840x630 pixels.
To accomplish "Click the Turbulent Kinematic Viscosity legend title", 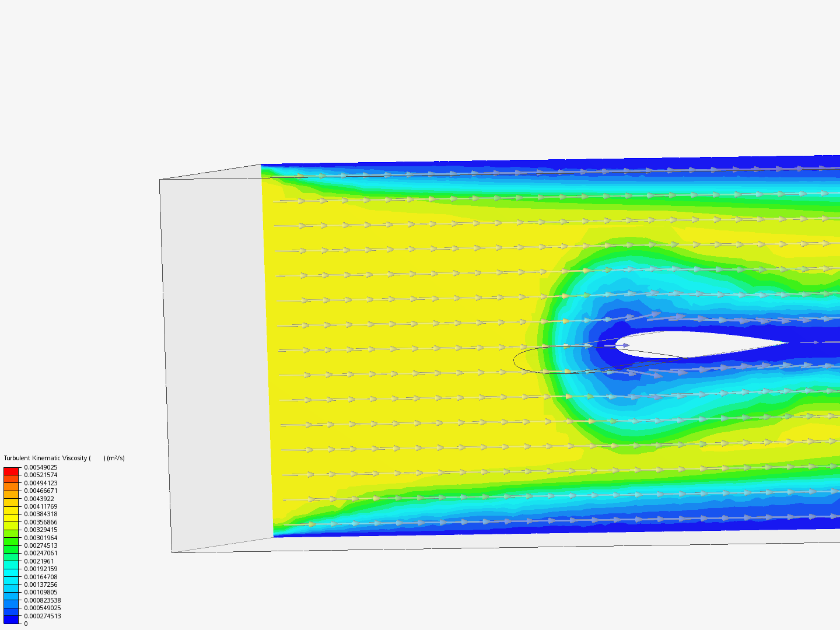I will [64, 458].
